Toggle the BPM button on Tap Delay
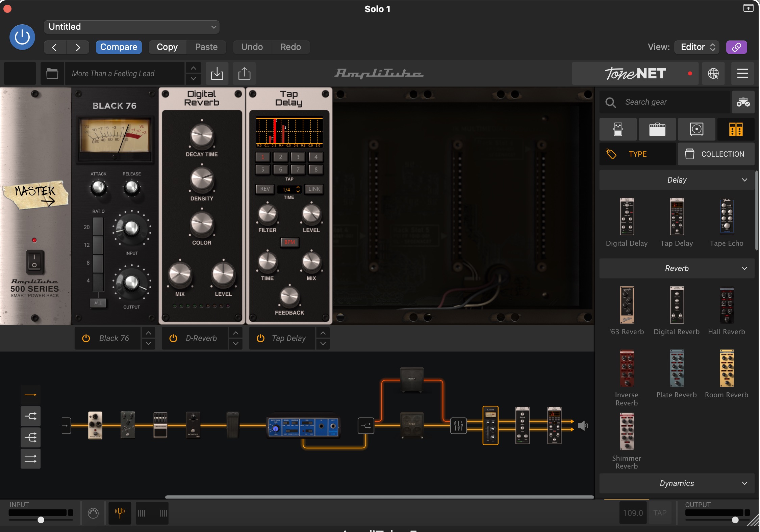The image size is (760, 532). point(289,242)
